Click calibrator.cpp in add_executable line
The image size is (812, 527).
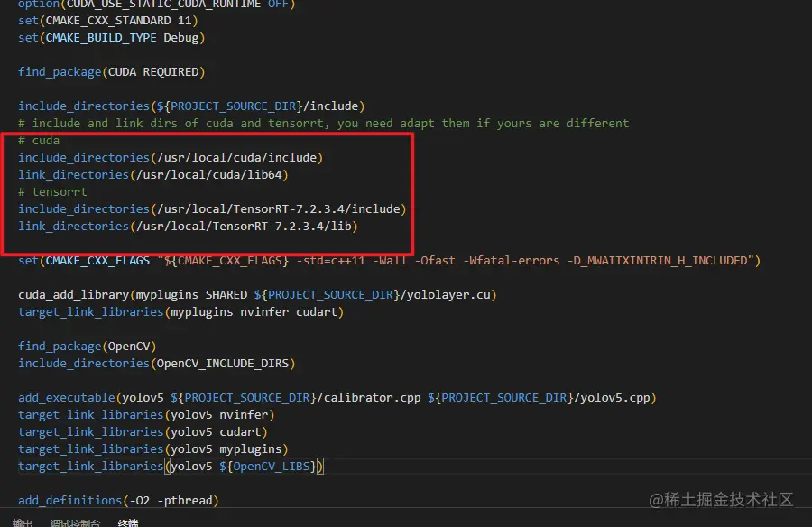tap(372, 397)
